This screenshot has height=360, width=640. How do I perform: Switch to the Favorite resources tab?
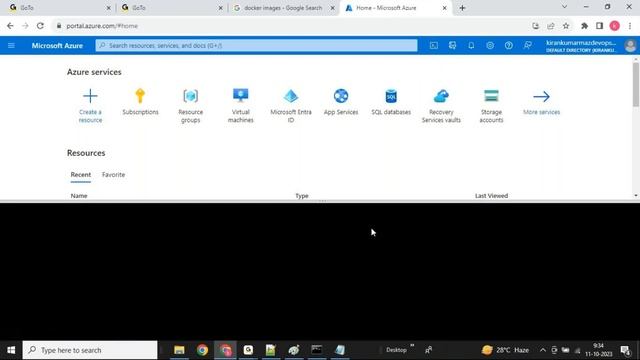click(x=113, y=175)
